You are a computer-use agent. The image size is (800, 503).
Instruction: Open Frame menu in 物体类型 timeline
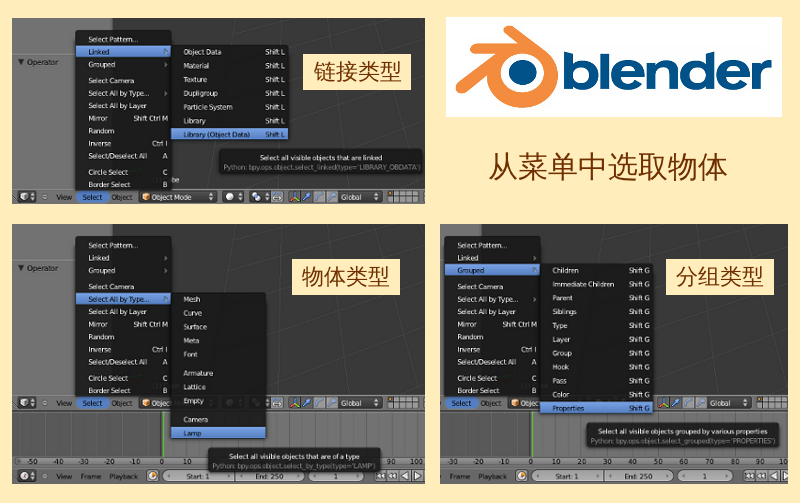click(91, 476)
